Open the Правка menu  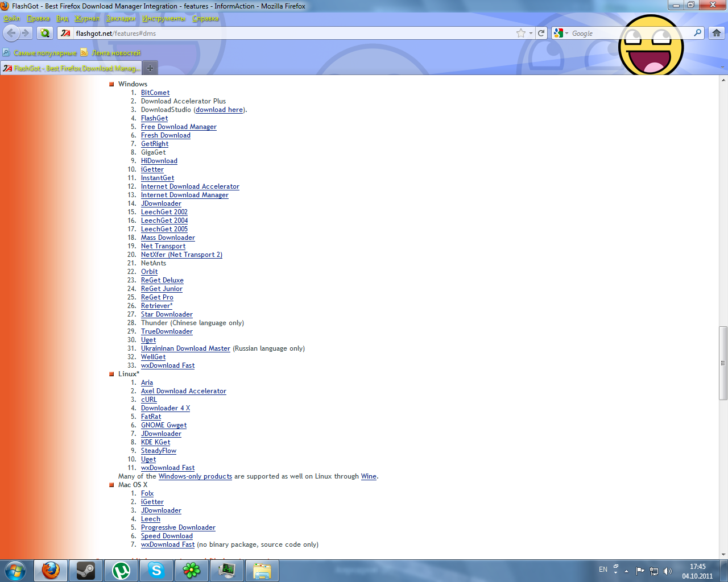point(38,18)
